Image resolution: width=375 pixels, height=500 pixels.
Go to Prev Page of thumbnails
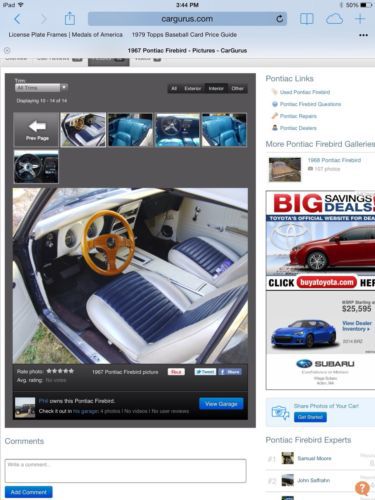tap(36, 130)
